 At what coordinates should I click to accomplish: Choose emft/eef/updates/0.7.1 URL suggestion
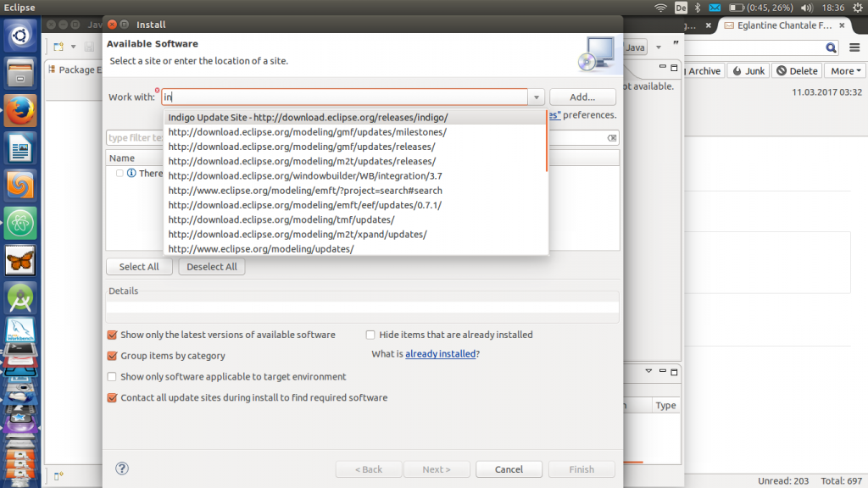(x=355, y=205)
